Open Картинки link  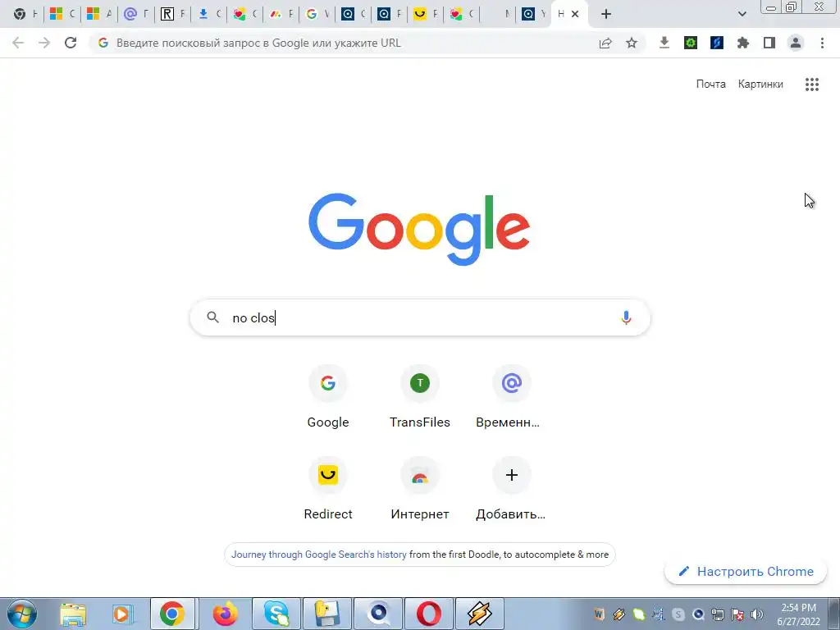760,84
